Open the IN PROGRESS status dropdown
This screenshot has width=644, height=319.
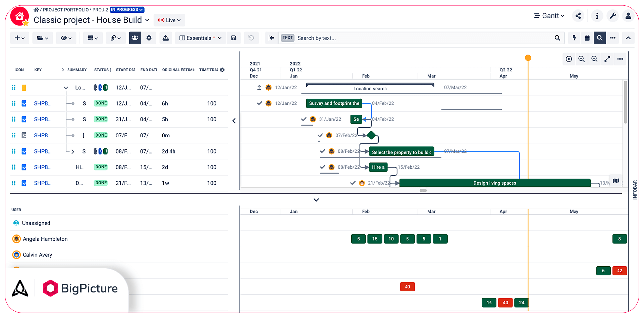tap(127, 10)
